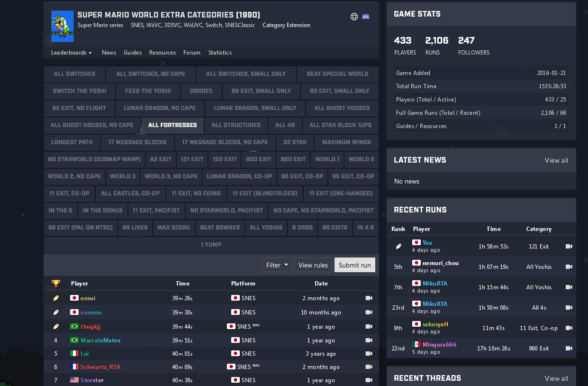The image size is (588, 386).
Task: Select the 11 Exit (Blindfolded) category
Action: pos(265,193)
